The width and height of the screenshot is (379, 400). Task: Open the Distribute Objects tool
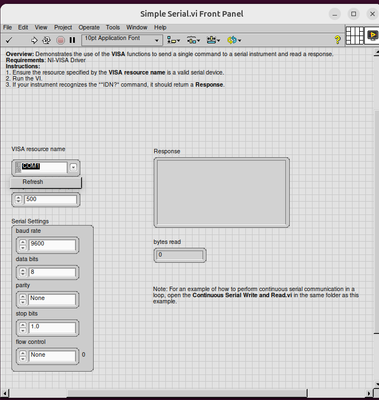[x=193, y=40]
